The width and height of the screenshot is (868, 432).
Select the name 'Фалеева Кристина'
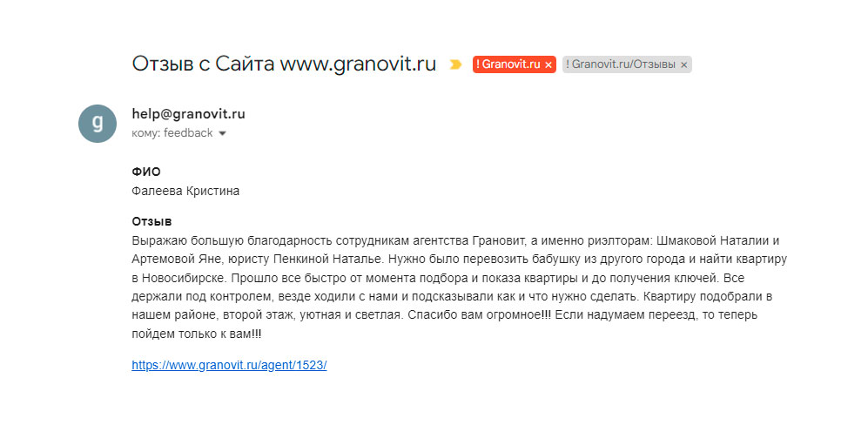pyautogui.click(x=185, y=192)
